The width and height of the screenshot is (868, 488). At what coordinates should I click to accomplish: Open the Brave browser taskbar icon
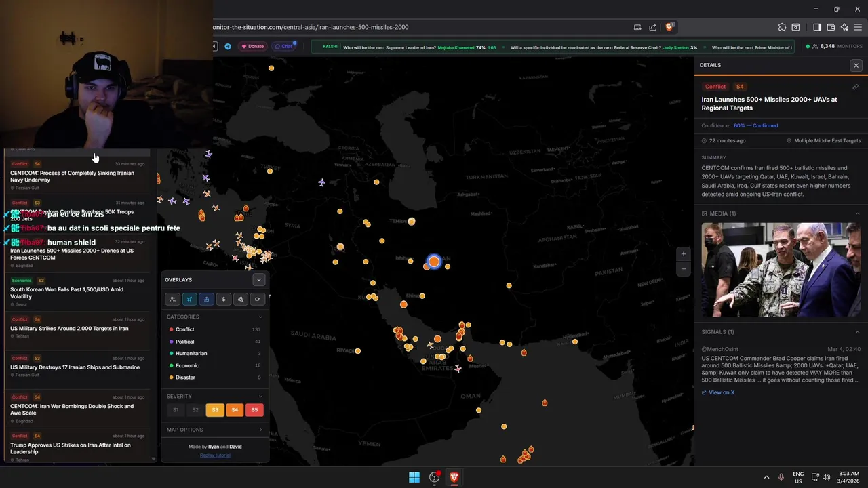pos(454,477)
